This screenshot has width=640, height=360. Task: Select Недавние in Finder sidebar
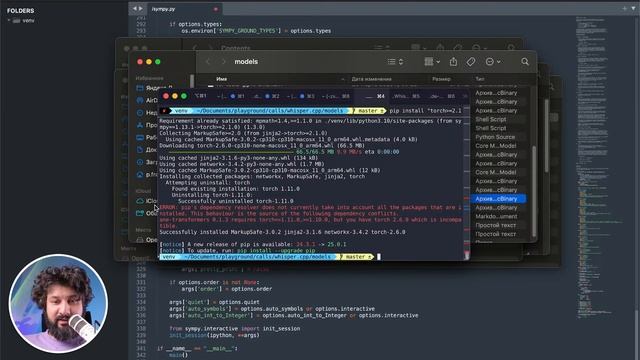[x=147, y=113]
